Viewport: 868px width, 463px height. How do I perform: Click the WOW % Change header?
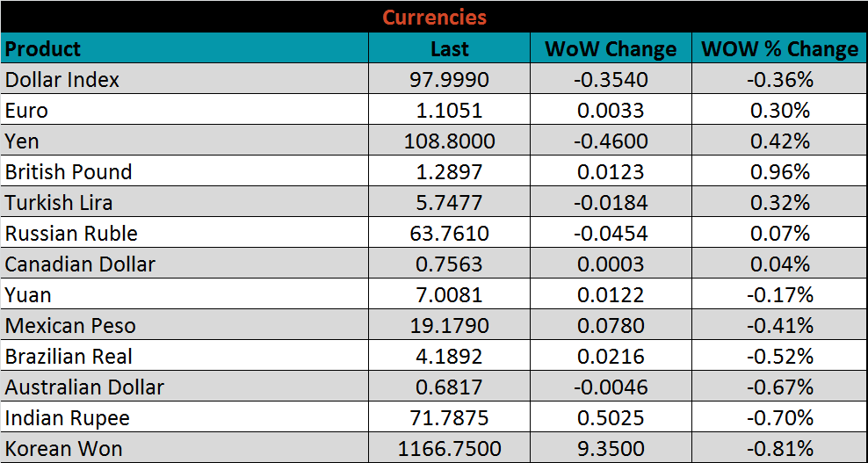pyautogui.click(x=779, y=49)
